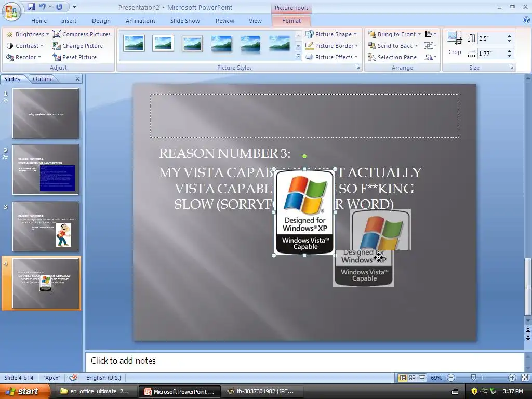Click the shape width field showing 1.77"

click(x=491, y=54)
